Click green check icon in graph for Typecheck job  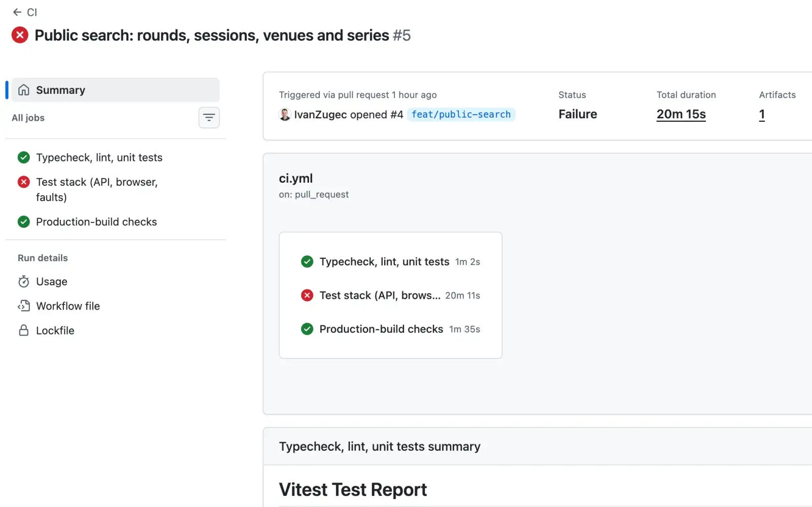click(x=307, y=262)
